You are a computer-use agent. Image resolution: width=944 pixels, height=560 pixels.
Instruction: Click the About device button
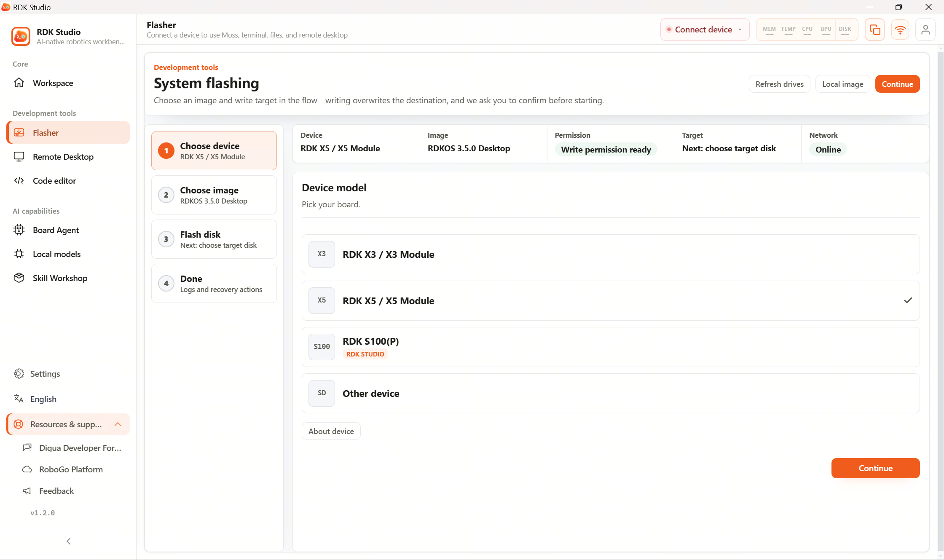click(x=331, y=431)
